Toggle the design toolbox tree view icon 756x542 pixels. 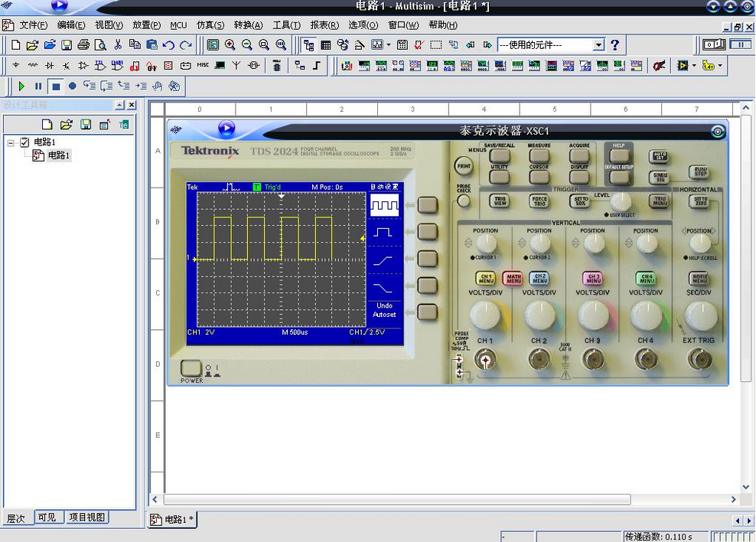tap(308, 45)
